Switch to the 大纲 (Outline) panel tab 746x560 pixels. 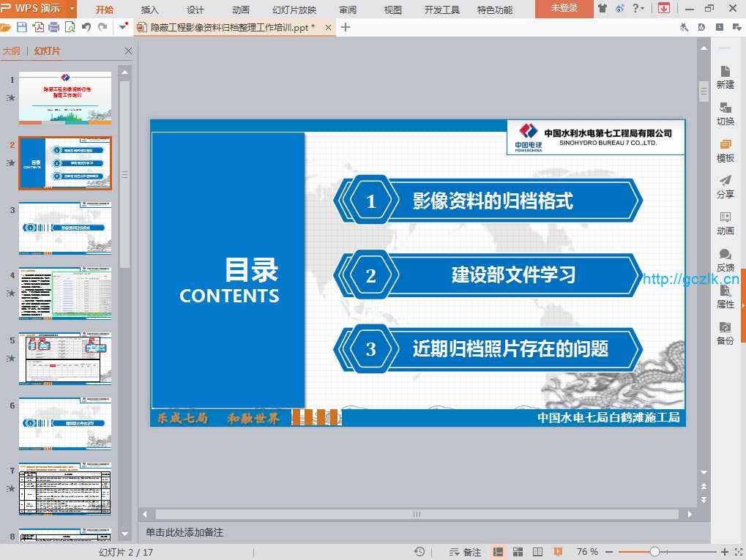click(x=11, y=51)
